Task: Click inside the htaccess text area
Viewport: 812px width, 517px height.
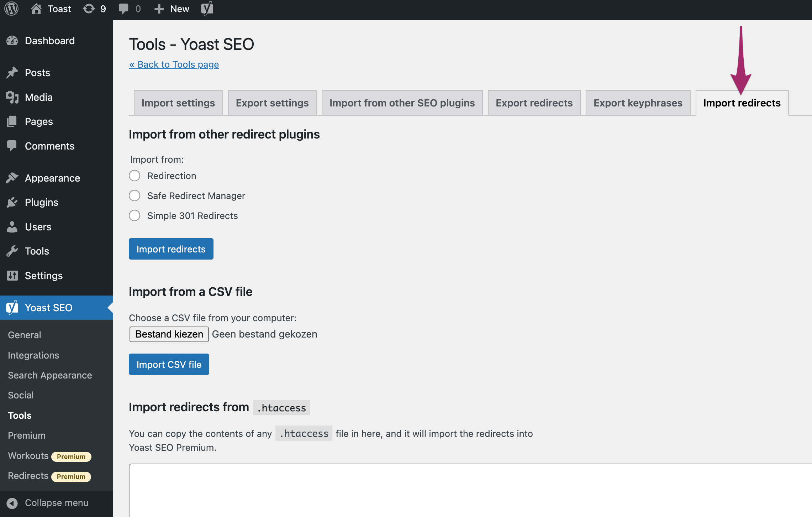Action: 463,491
